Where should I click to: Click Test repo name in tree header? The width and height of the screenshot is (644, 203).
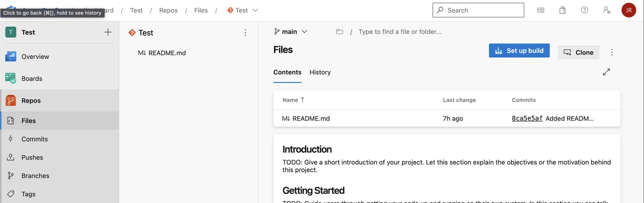[x=146, y=33]
